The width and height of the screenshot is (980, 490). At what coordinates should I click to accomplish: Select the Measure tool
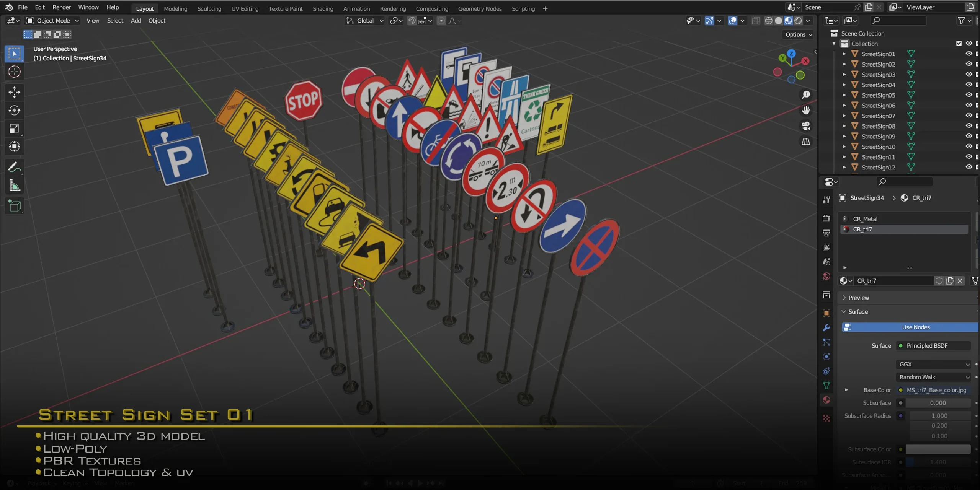[x=14, y=186]
